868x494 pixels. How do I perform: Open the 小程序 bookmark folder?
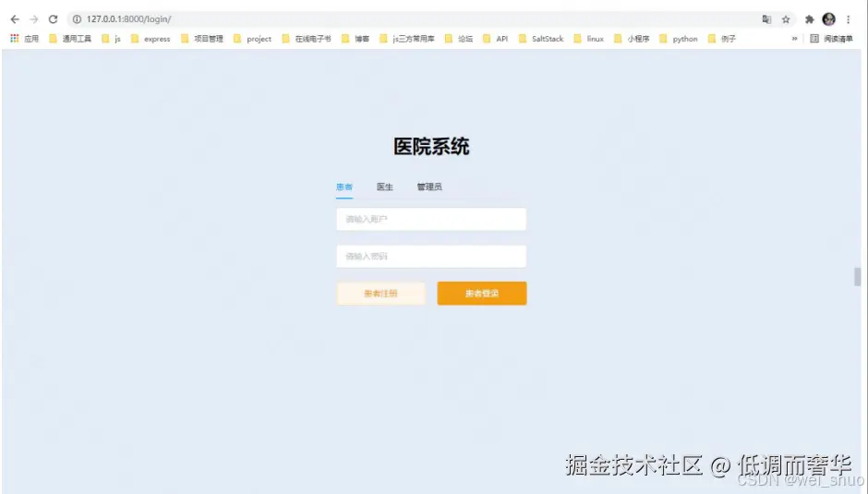point(632,39)
